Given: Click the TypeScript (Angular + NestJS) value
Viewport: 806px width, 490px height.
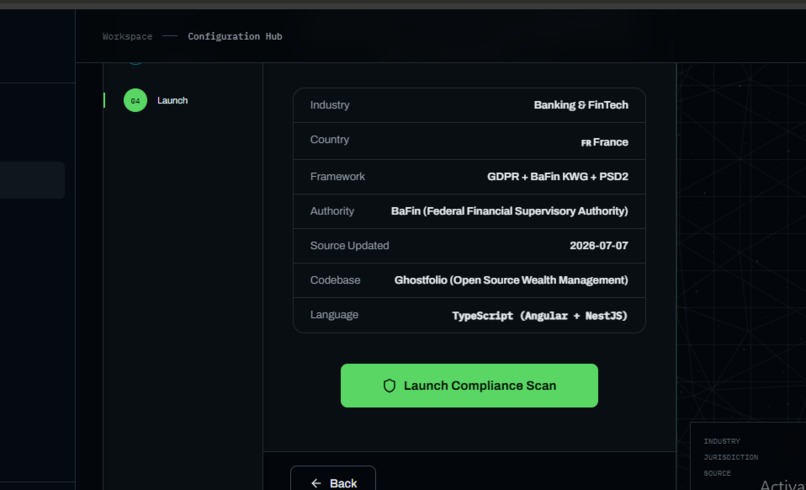Looking at the screenshot, I should click(x=540, y=316).
